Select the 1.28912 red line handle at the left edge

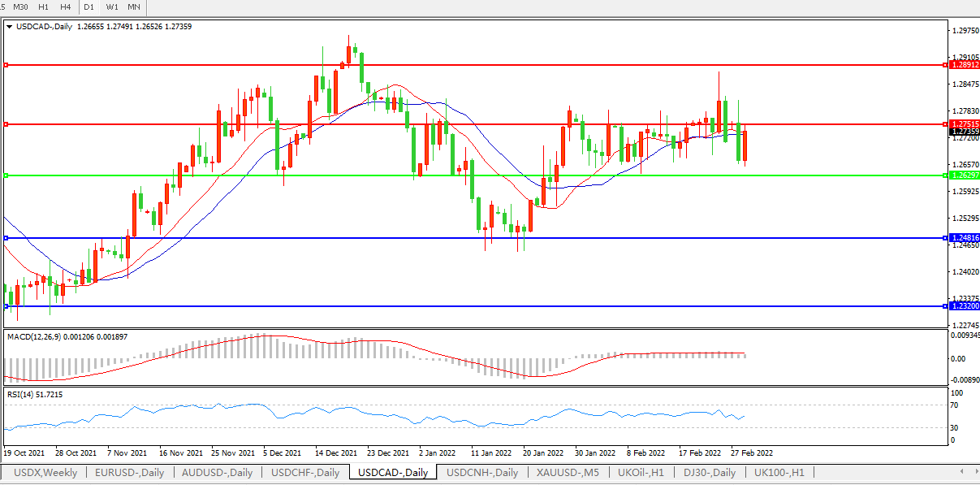(6, 64)
